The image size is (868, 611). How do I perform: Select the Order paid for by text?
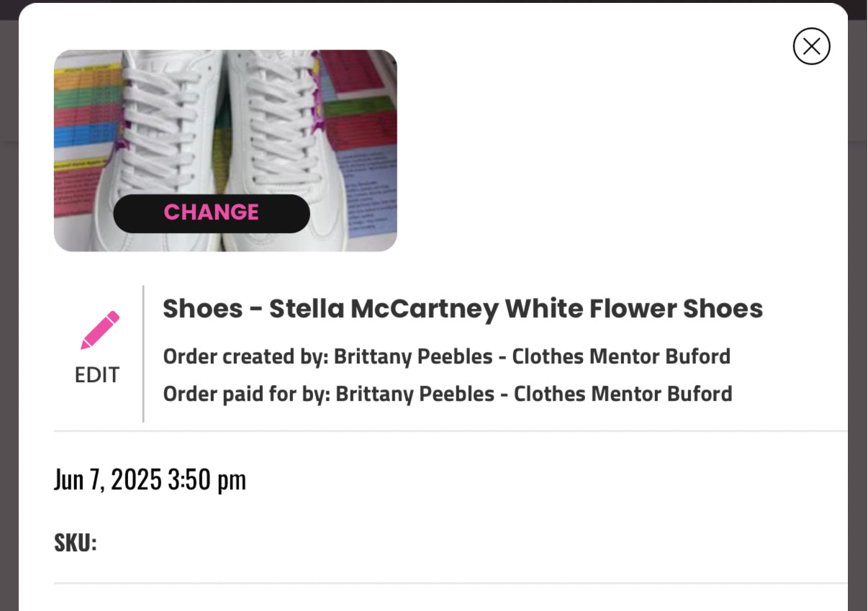tap(447, 394)
